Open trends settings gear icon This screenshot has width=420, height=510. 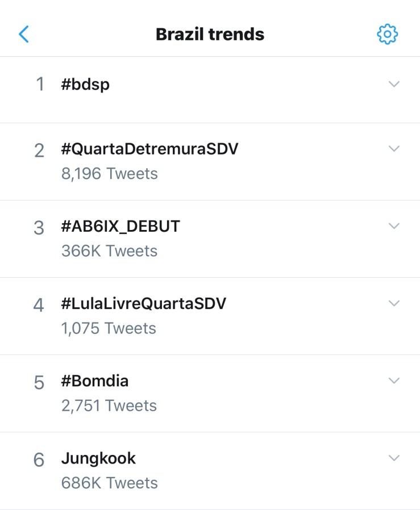pos(387,34)
